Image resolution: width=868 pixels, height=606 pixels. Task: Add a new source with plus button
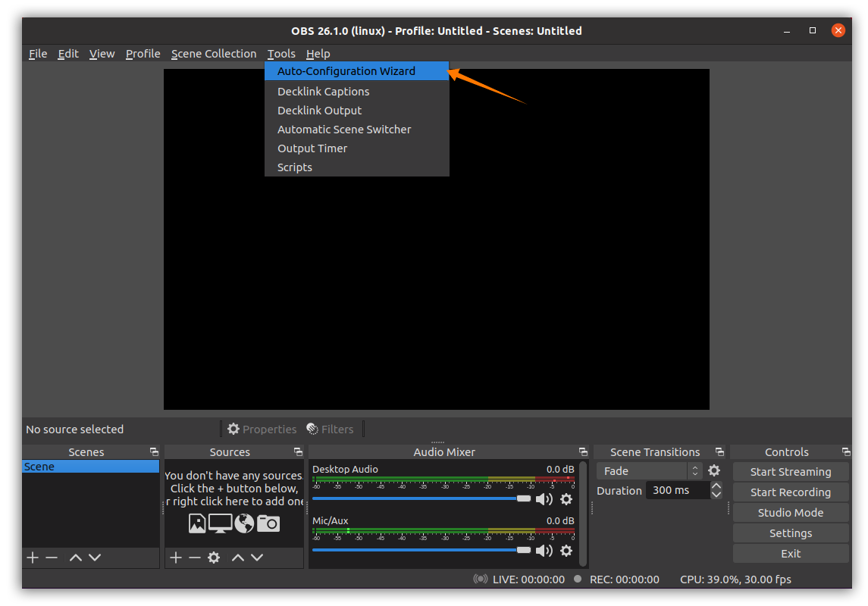176,558
